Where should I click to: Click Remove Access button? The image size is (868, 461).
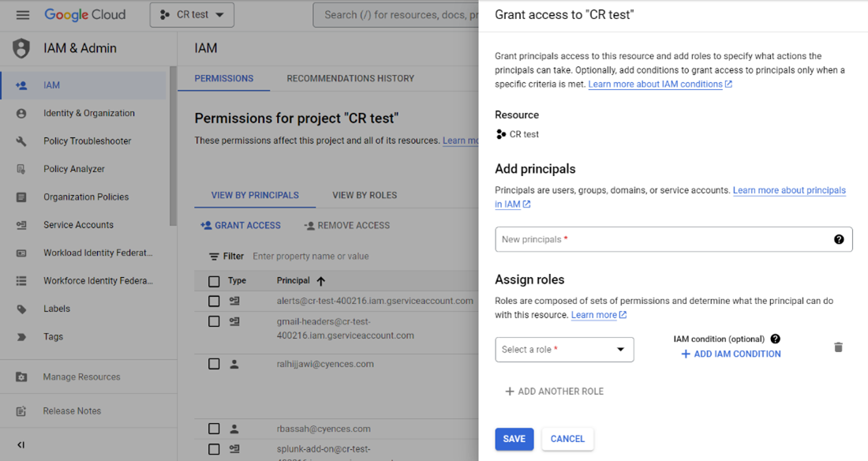tap(346, 226)
